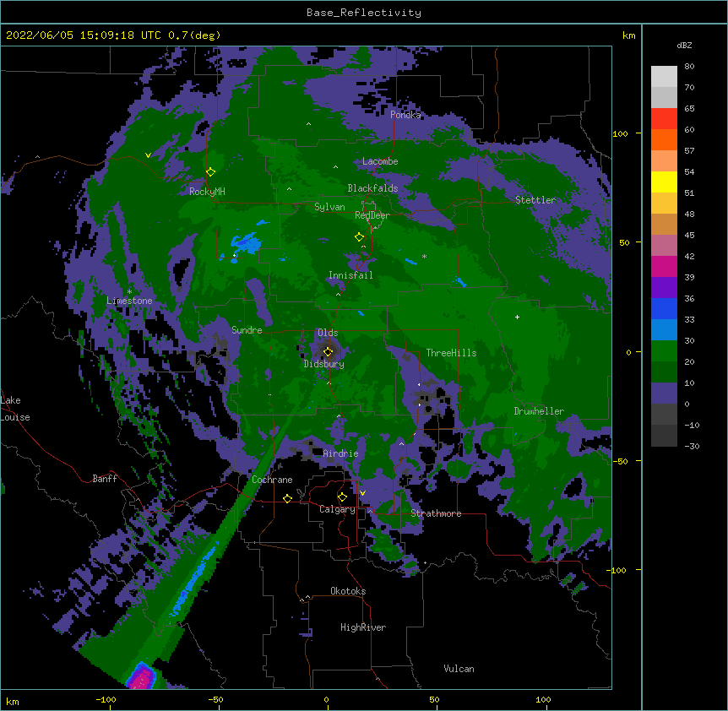Click the Sylvan label

329,207
